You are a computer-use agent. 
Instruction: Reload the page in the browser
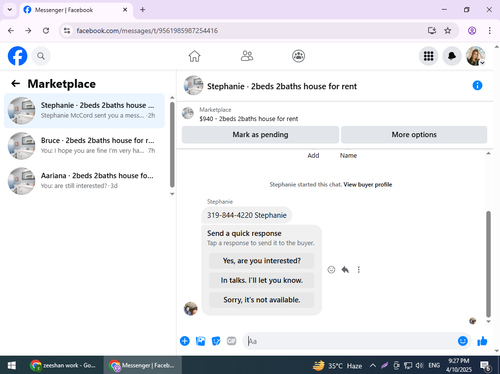46,31
